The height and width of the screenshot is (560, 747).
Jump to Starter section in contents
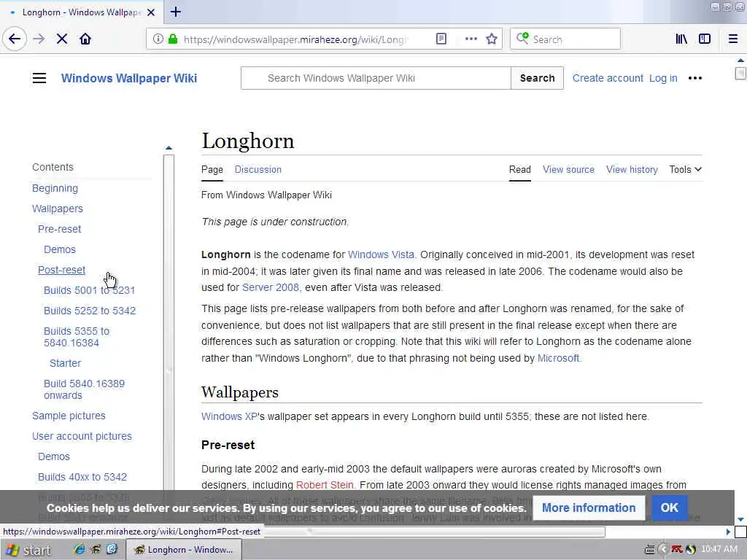(65, 363)
